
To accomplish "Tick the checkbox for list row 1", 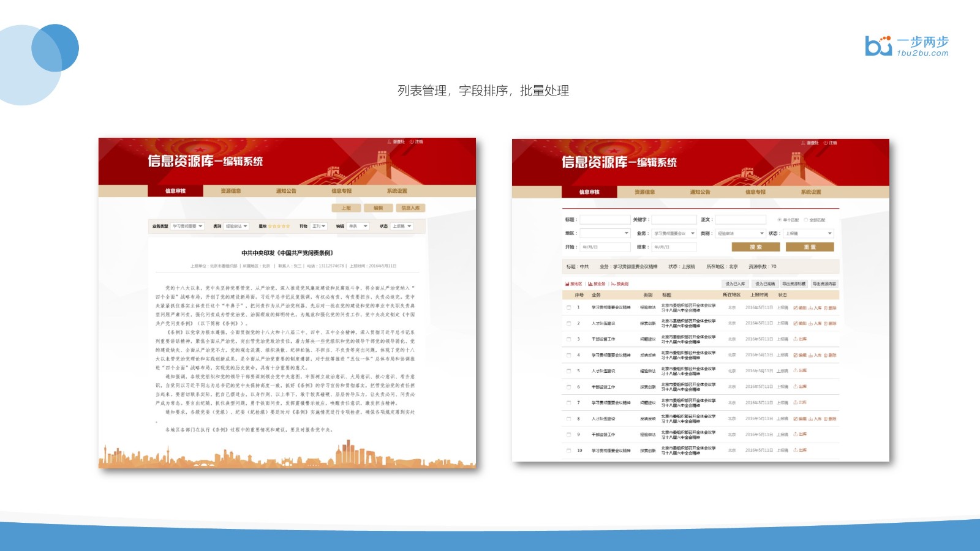I will pos(568,308).
